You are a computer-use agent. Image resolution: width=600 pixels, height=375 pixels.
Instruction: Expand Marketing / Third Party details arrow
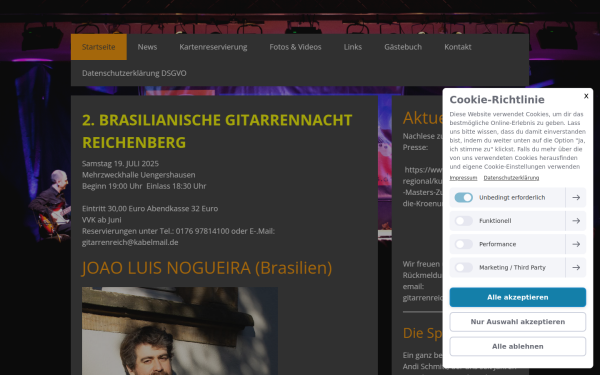[x=576, y=267]
